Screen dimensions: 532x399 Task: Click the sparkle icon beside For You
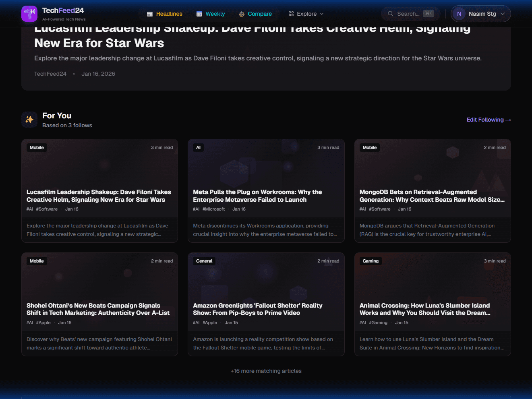29,119
